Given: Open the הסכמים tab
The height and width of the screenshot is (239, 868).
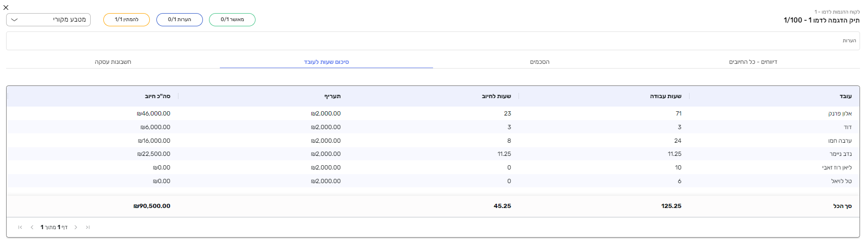Looking at the screenshot, I should 540,62.
